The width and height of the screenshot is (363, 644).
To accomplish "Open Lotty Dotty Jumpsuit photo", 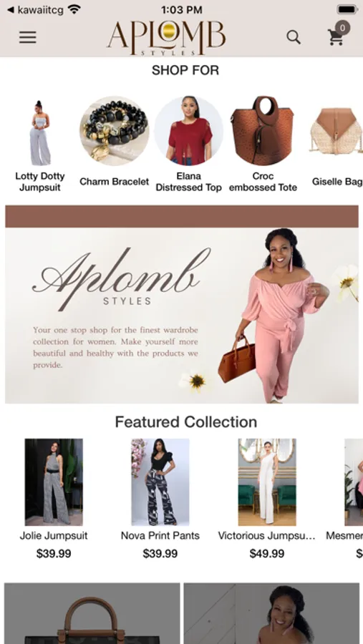I will click(x=40, y=132).
